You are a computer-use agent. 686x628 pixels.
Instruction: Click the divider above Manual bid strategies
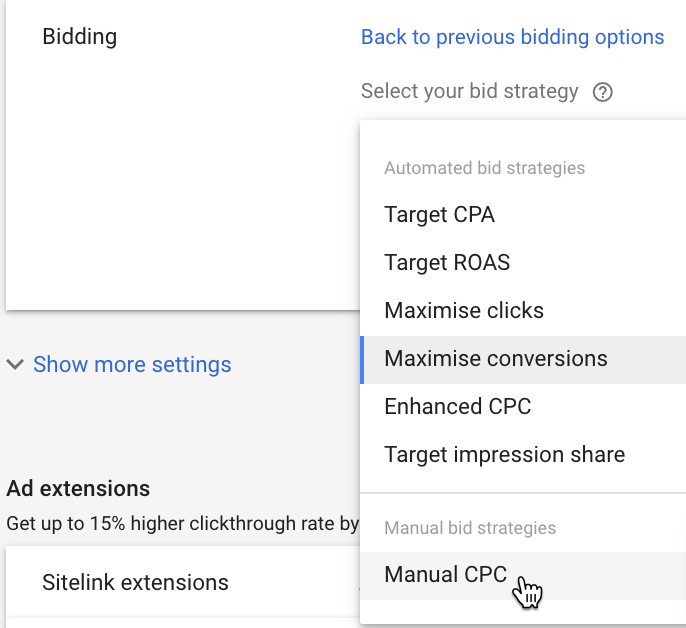[x=522, y=493]
